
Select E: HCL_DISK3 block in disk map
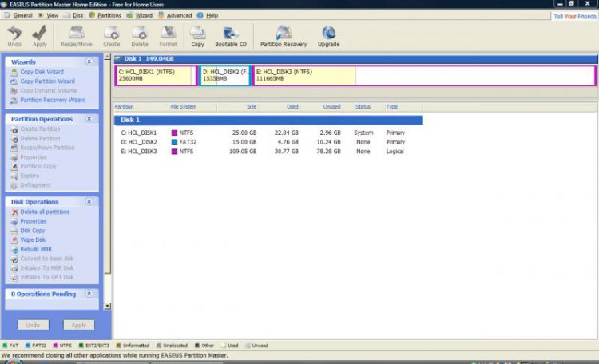pos(424,76)
